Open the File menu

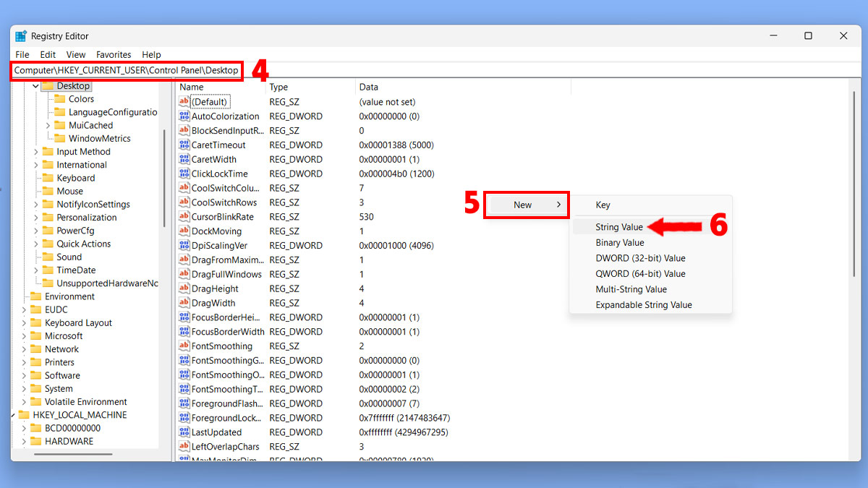(x=22, y=55)
